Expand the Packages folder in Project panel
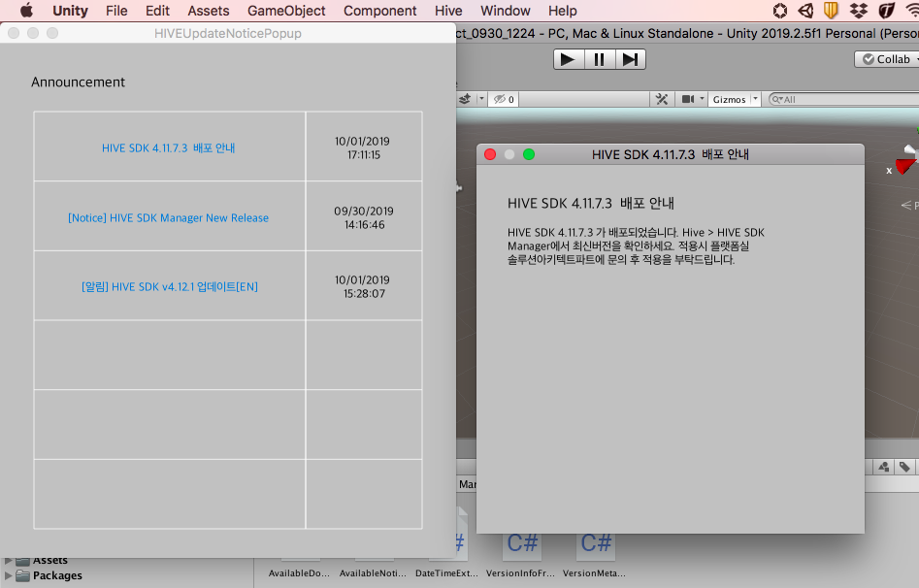 [8, 575]
